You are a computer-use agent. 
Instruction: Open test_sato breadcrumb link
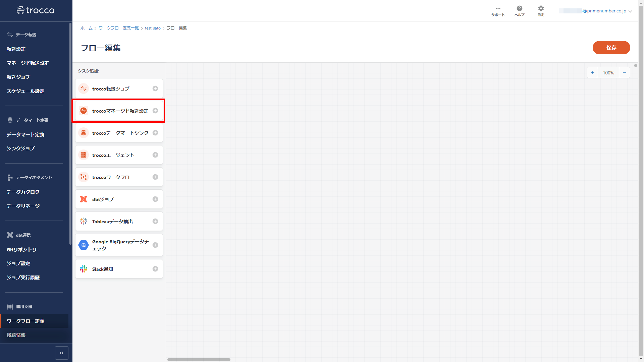click(x=153, y=28)
